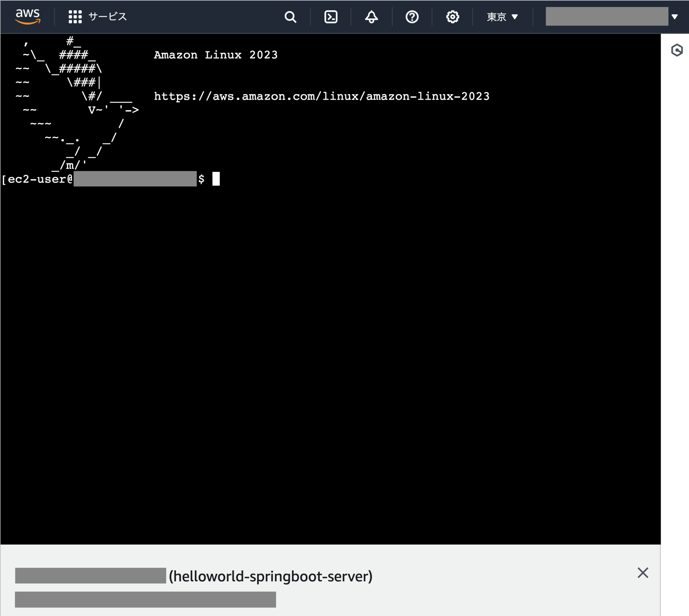
Task: Open the console search magnifier
Action: click(290, 16)
